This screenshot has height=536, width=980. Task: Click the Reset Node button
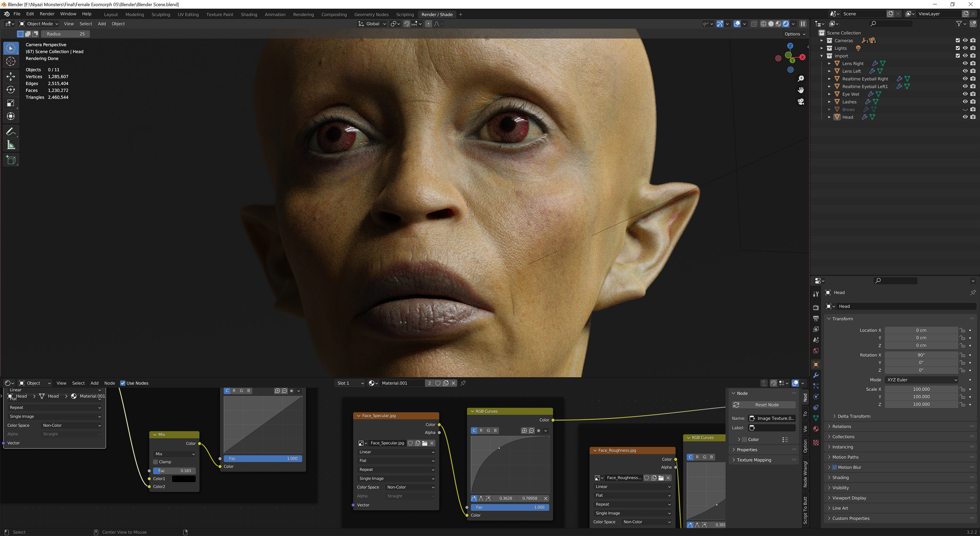click(763, 405)
